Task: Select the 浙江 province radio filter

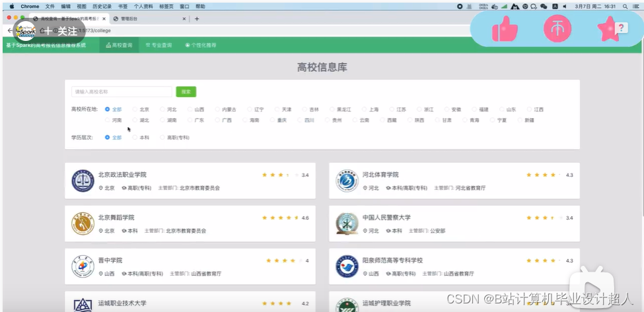Action: pyautogui.click(x=419, y=109)
